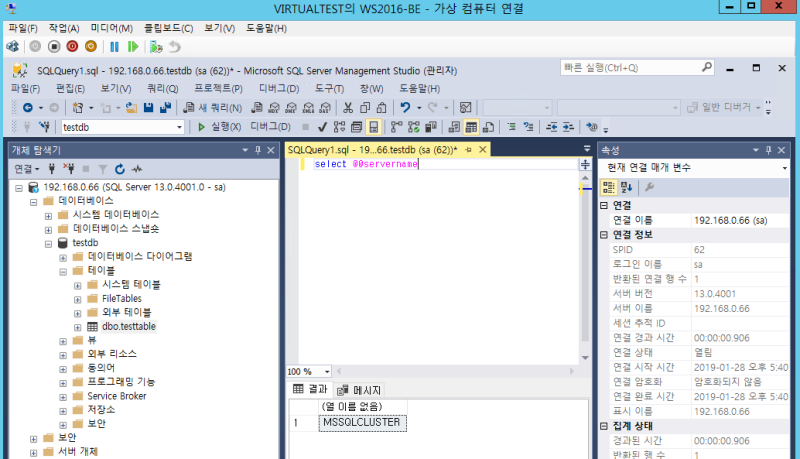Screen dimensions: 800x459
Task: Click the save all icon
Action: pos(165,108)
